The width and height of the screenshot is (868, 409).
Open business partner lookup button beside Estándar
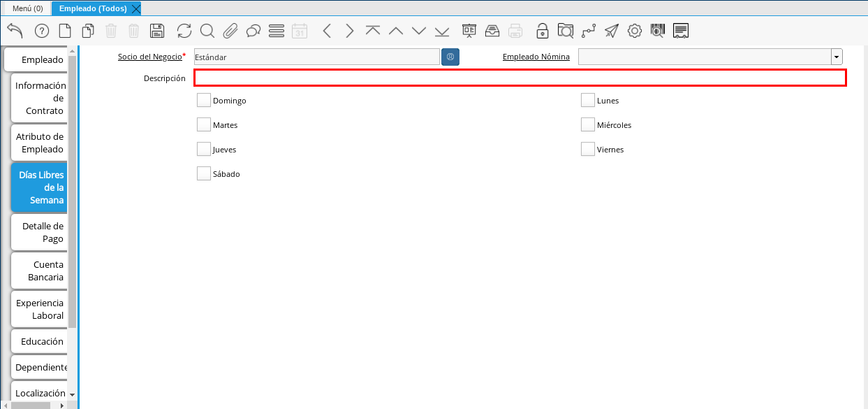click(x=450, y=57)
